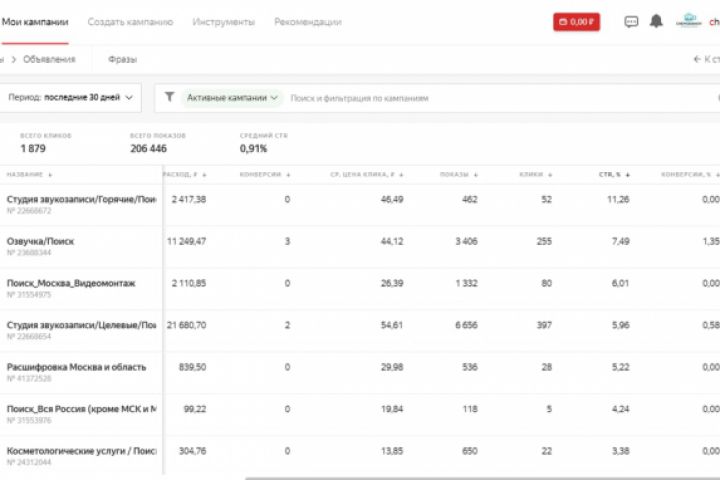Click clicks cell 255

tap(544, 241)
